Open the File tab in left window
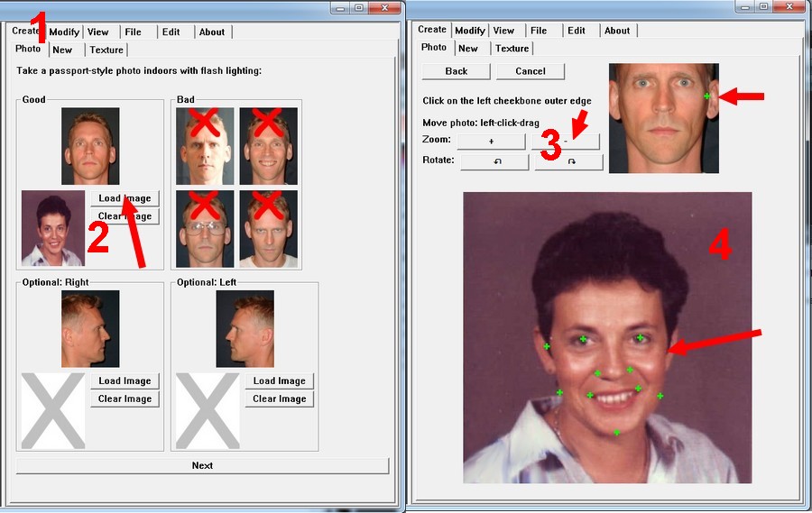 (134, 32)
